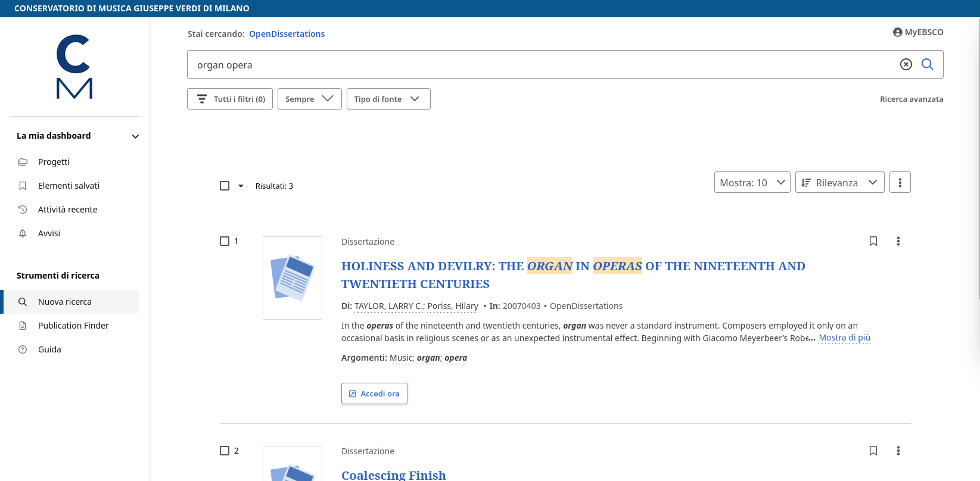Open Ricerca avanzata link
Image resolution: width=980 pixels, height=481 pixels.
tap(911, 99)
